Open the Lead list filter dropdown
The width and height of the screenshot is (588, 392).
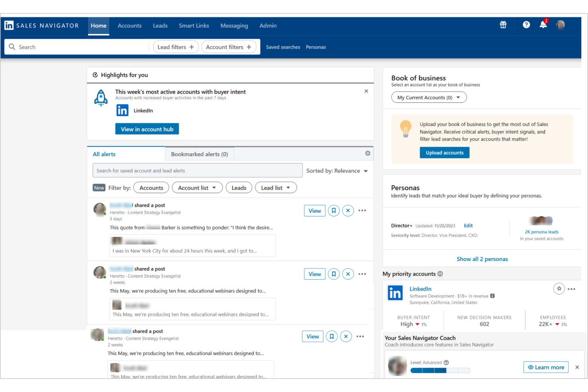276,188
